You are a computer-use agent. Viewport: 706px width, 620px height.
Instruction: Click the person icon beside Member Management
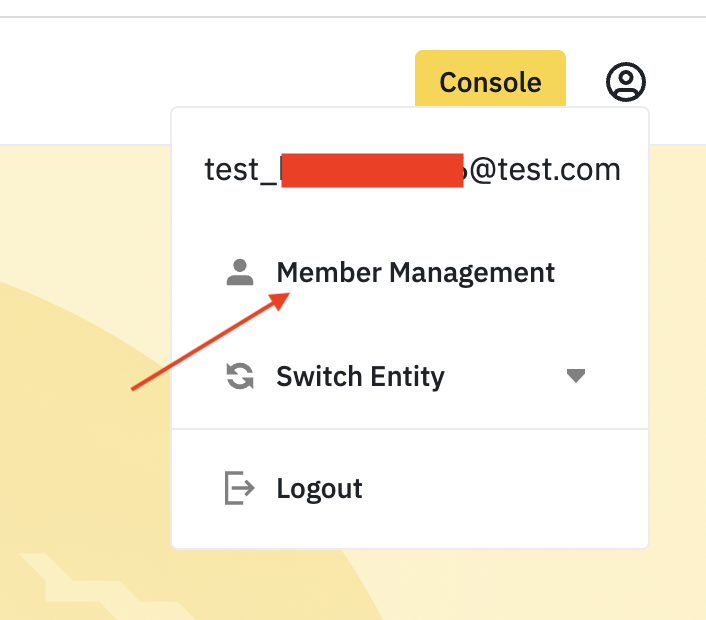click(x=240, y=272)
